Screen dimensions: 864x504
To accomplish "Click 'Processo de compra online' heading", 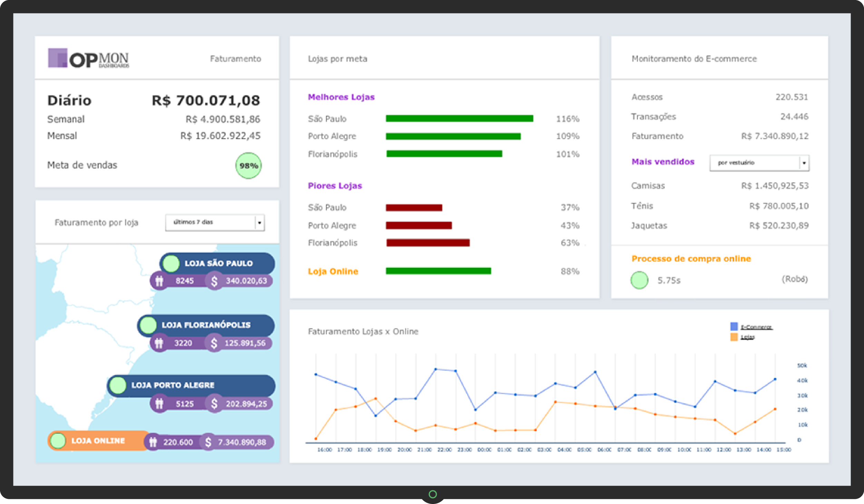I will (691, 259).
